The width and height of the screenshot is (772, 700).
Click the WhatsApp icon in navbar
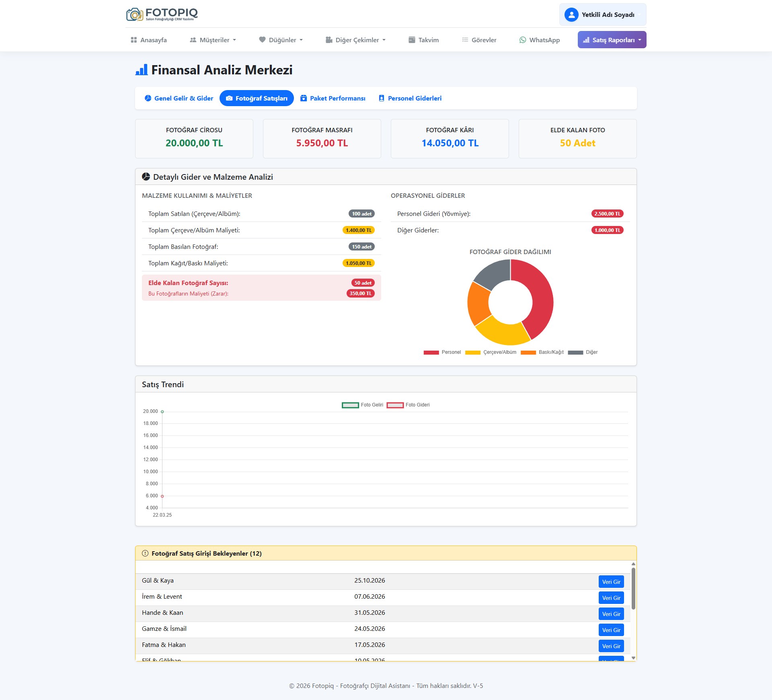tap(522, 40)
